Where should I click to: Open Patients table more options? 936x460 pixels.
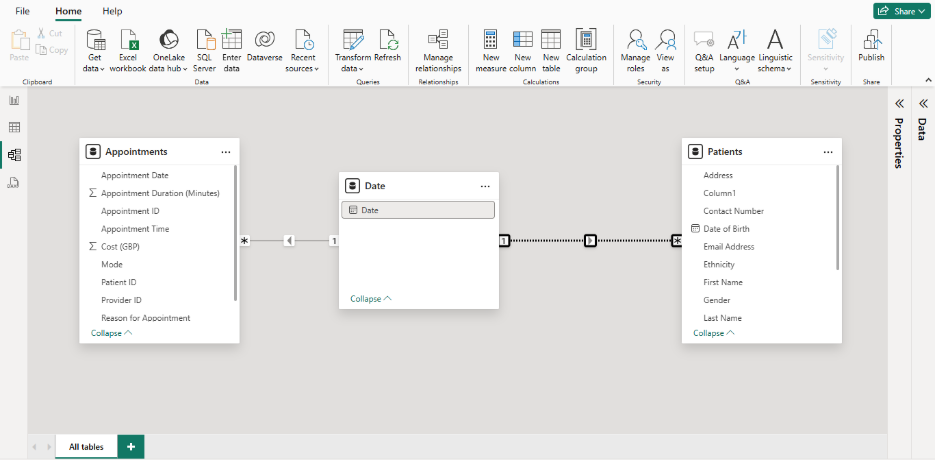[x=828, y=152]
